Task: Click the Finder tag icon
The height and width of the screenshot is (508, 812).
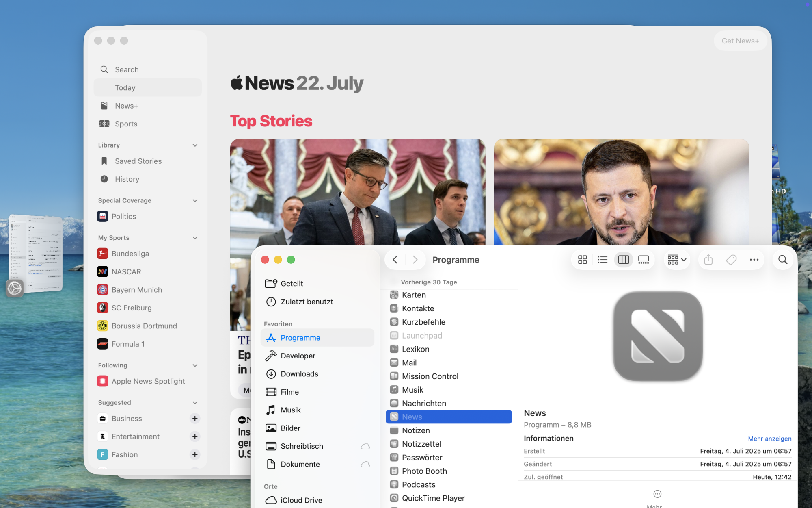Action: pyautogui.click(x=731, y=260)
